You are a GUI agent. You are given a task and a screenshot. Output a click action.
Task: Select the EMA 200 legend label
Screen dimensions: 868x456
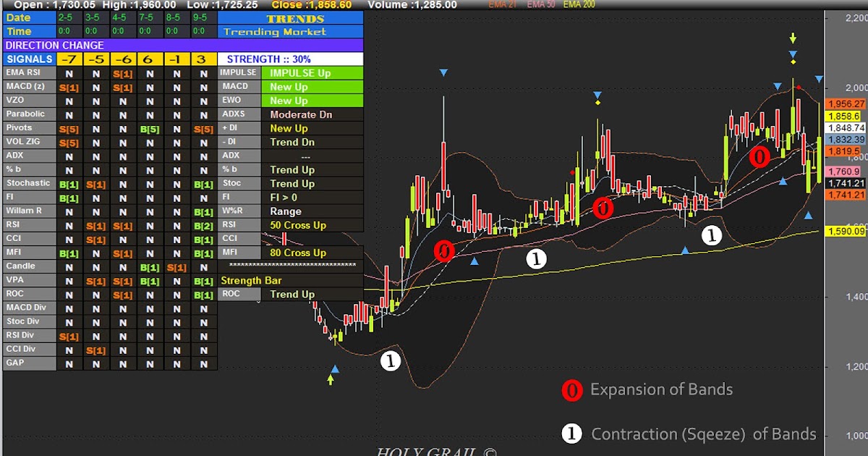point(579,4)
